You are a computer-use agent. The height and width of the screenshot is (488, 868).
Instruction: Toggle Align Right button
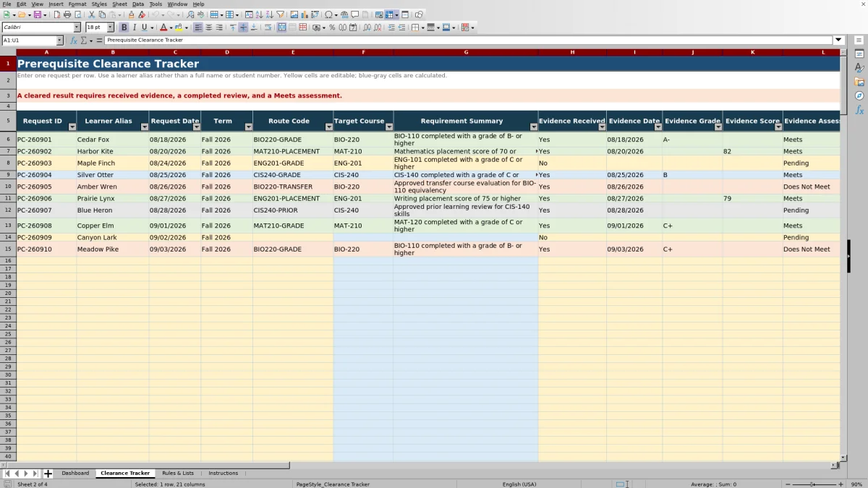coord(219,27)
